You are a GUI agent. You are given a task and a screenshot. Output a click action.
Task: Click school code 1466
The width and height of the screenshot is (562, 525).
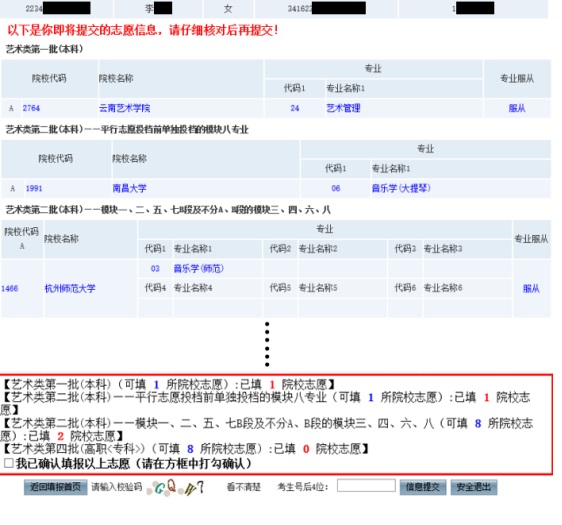10,288
